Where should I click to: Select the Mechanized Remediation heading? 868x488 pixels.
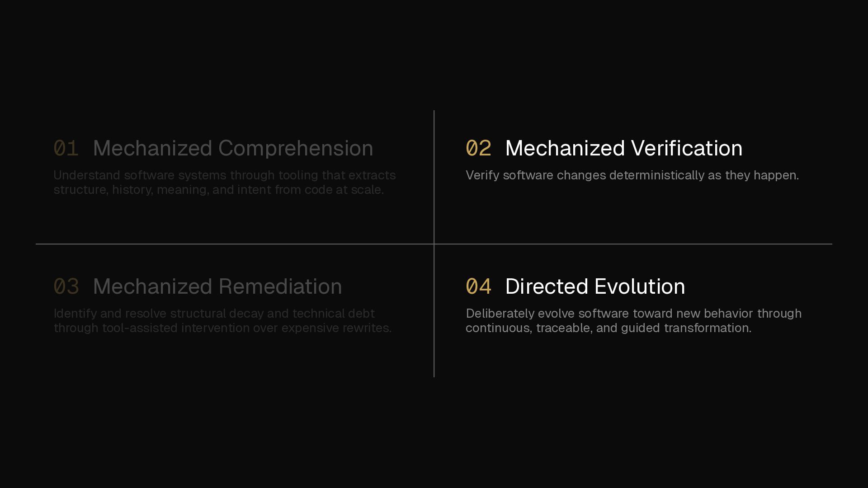coord(217,286)
